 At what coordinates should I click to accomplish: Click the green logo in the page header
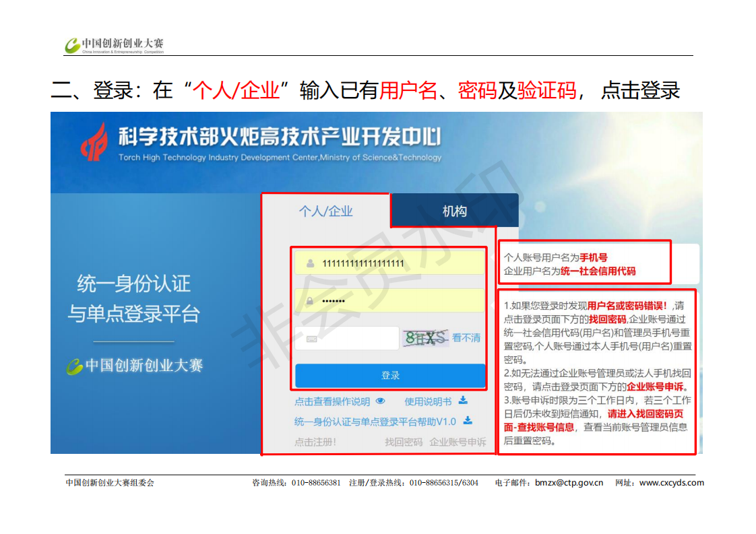tap(72, 46)
